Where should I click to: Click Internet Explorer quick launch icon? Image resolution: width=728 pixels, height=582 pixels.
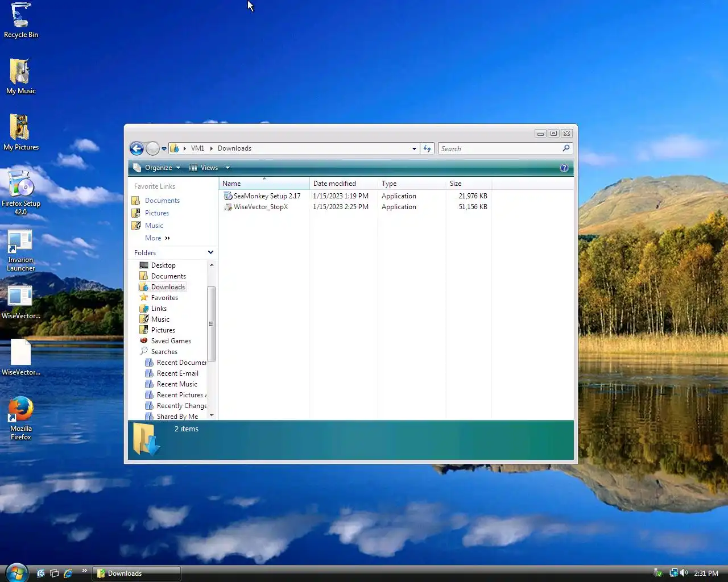click(68, 573)
